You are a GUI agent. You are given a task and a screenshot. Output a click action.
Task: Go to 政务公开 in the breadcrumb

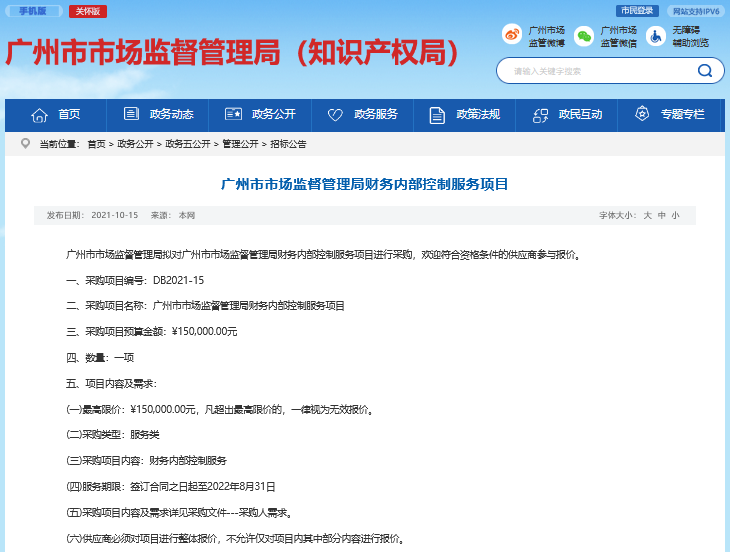pos(135,144)
